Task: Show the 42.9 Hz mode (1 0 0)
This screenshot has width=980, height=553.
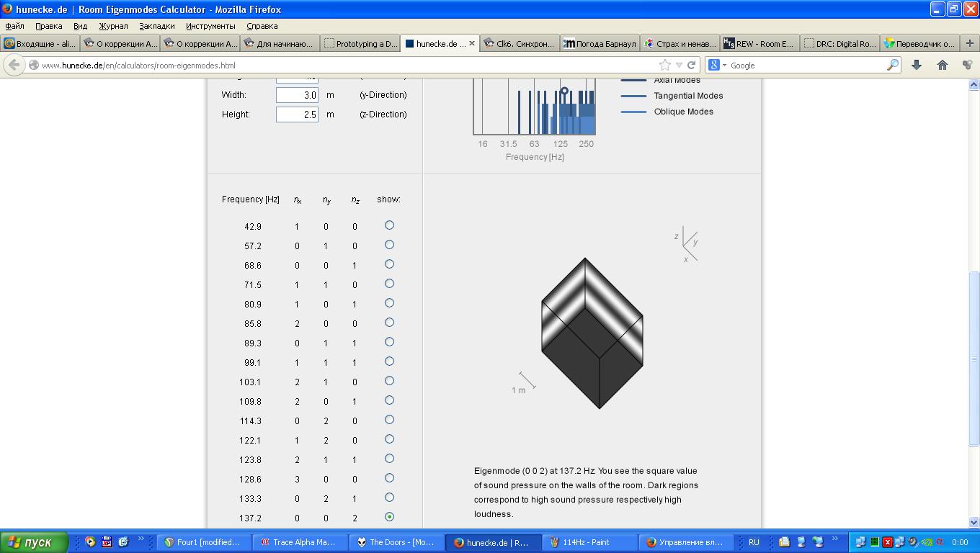Action: (x=389, y=225)
